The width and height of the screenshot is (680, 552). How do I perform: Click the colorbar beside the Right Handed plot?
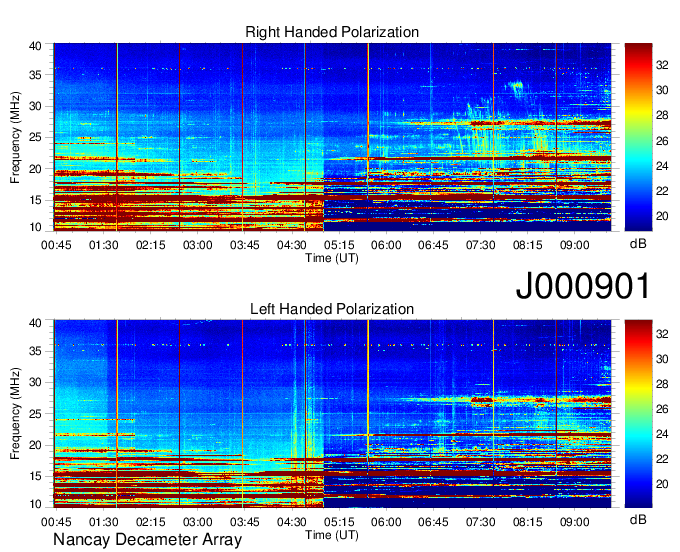(638, 137)
